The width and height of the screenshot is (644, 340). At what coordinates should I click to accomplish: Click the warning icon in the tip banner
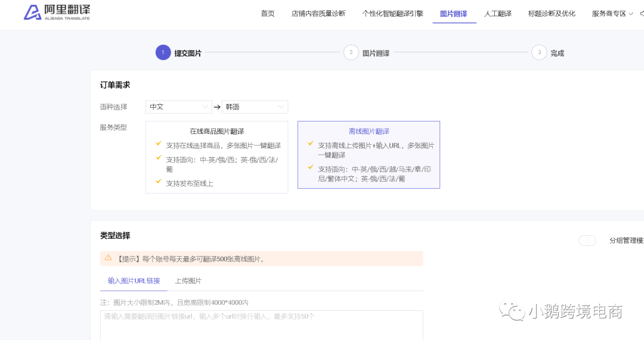[108, 258]
